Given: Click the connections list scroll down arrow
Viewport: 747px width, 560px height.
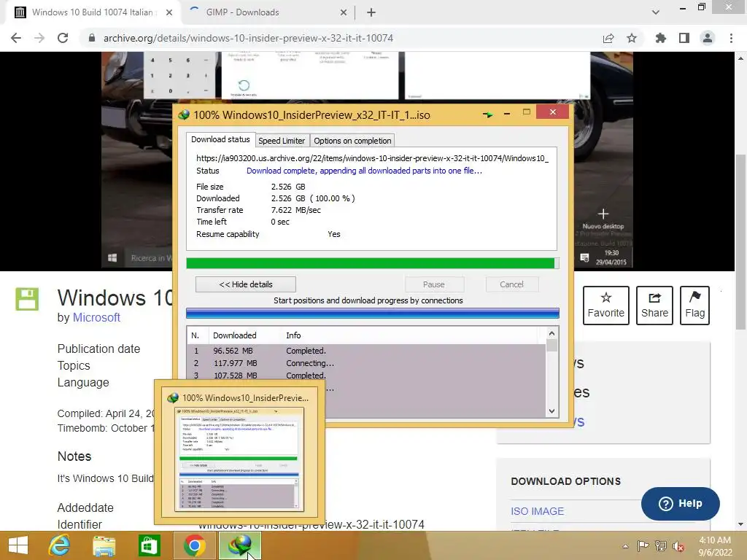Looking at the screenshot, I should click(551, 411).
